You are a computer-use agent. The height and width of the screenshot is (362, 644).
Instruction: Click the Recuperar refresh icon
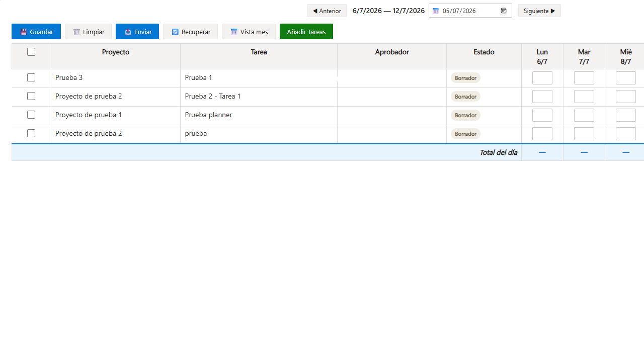(x=175, y=32)
